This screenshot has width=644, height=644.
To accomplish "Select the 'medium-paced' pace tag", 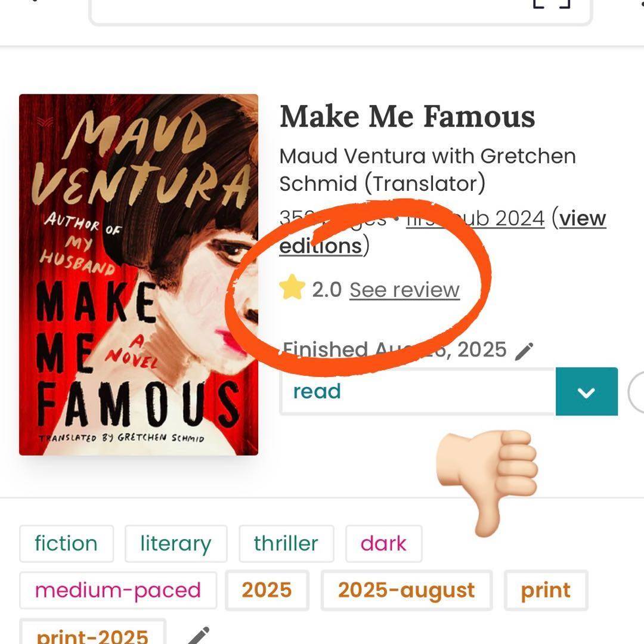I will coord(117,590).
